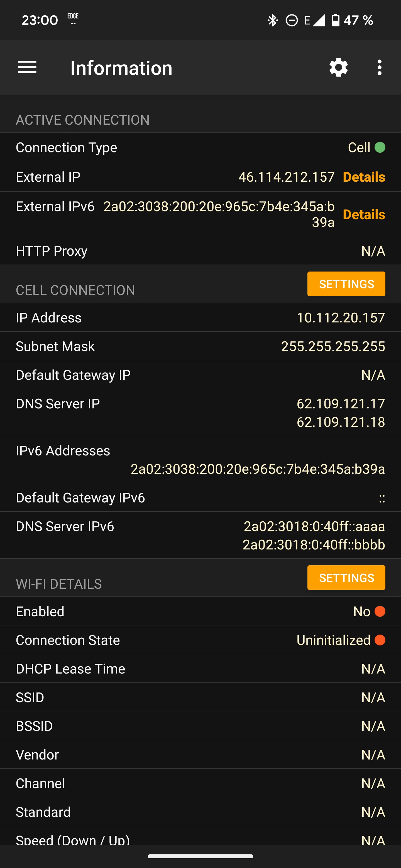Screen dimensions: 401x868
Task: Tap the cell signal strength icon
Action: [318, 20]
